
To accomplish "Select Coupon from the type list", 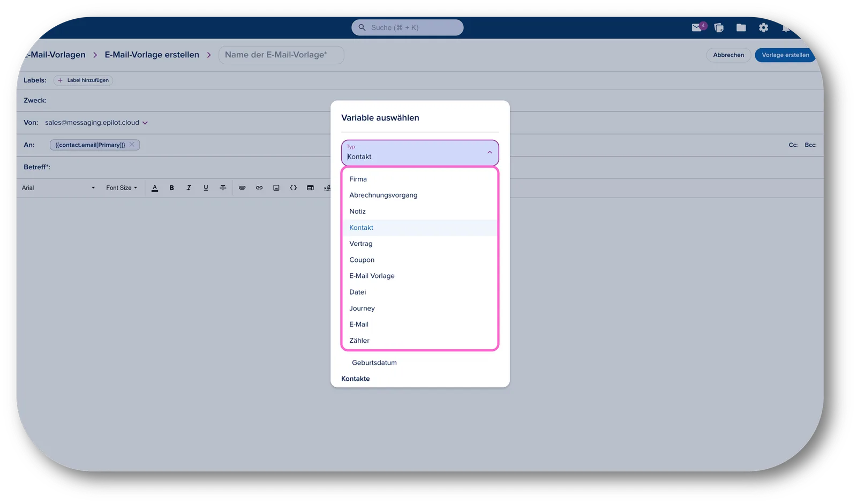I will point(420,260).
